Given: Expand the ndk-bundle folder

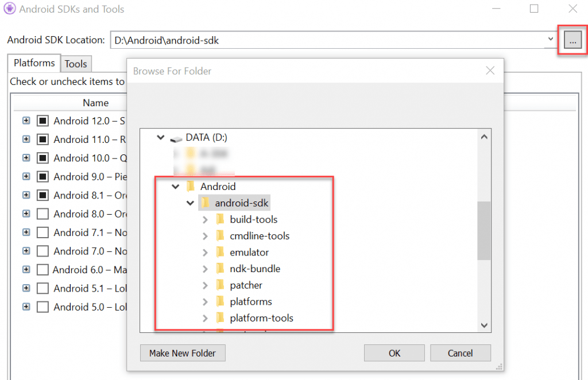Looking at the screenshot, I should coord(205,269).
